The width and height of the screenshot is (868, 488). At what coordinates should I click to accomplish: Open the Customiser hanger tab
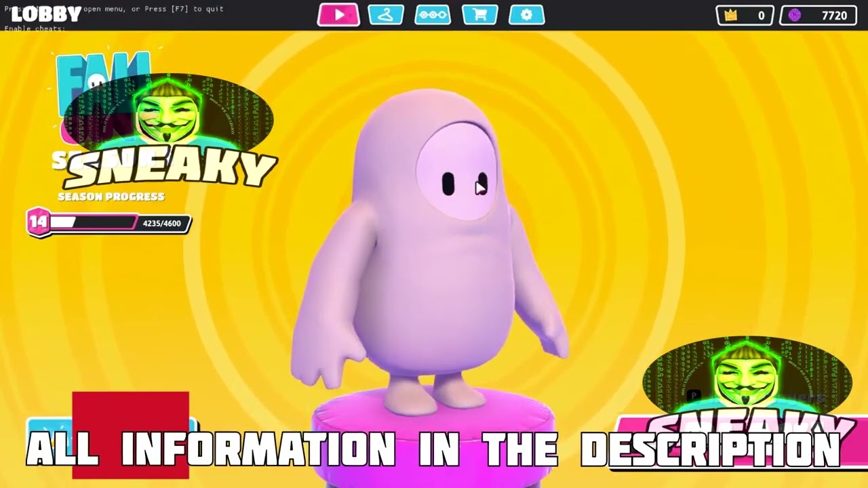386,14
